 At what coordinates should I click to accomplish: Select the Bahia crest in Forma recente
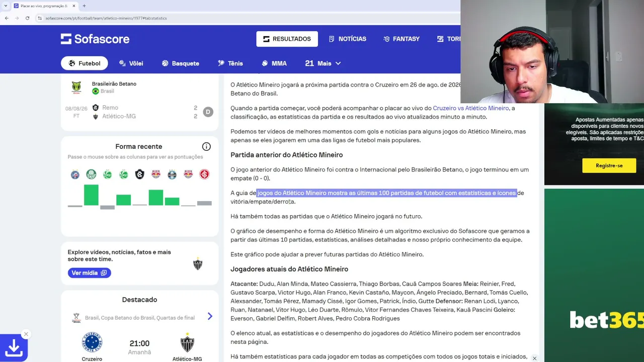pyautogui.click(x=75, y=174)
